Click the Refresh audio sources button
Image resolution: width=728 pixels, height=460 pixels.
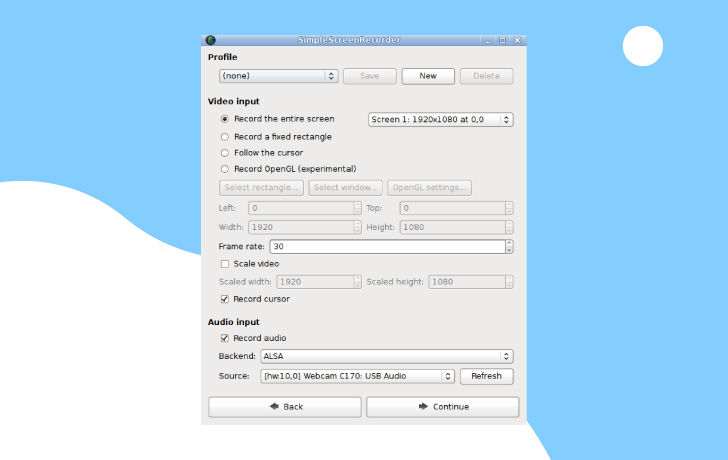click(x=487, y=376)
